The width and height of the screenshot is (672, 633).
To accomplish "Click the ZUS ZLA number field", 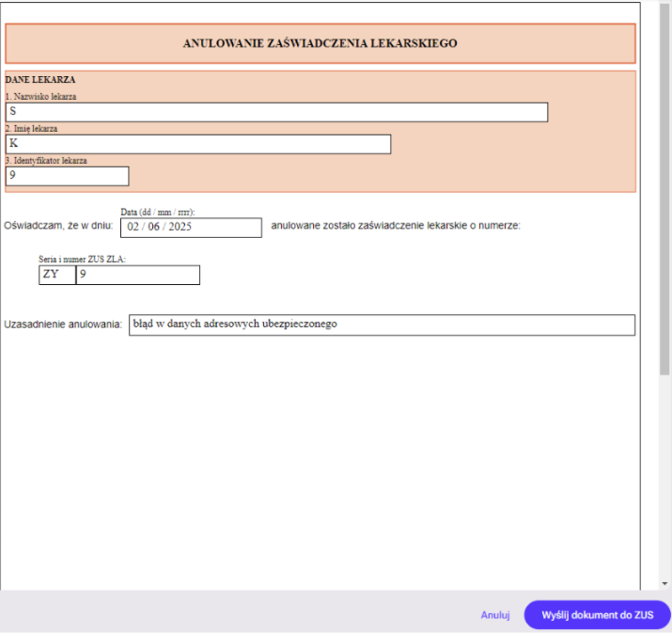I will click(138, 275).
